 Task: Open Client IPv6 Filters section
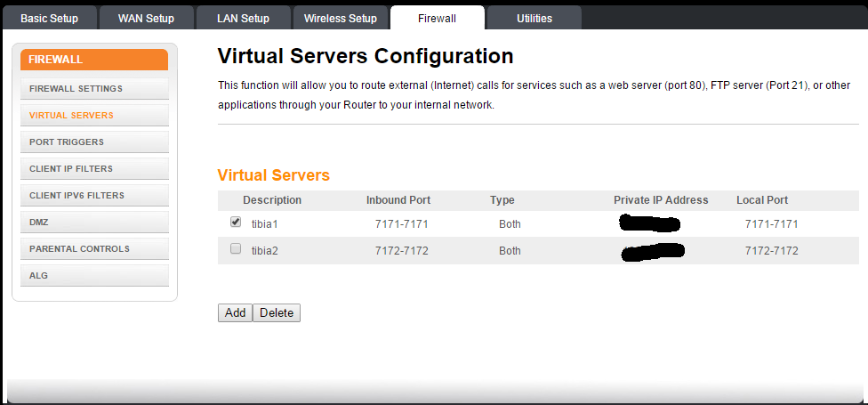click(x=94, y=196)
